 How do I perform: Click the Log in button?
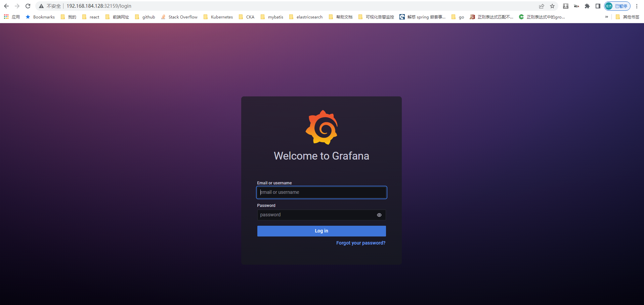pyautogui.click(x=321, y=231)
